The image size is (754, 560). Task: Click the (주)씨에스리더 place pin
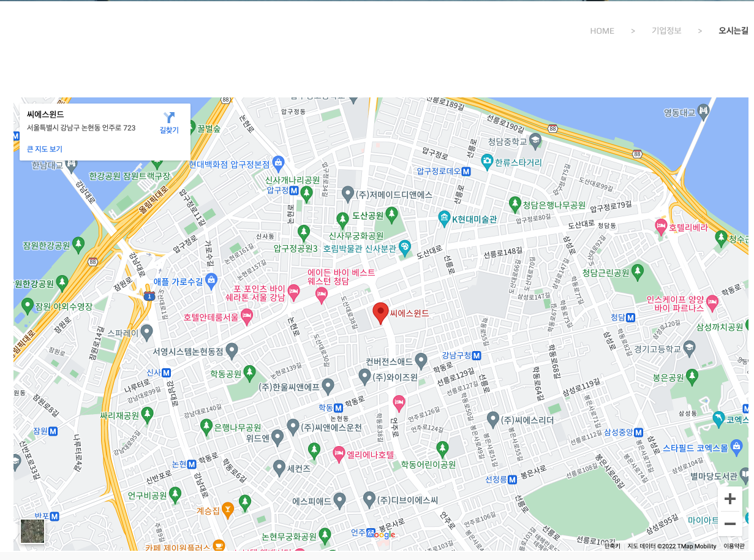[493, 420]
